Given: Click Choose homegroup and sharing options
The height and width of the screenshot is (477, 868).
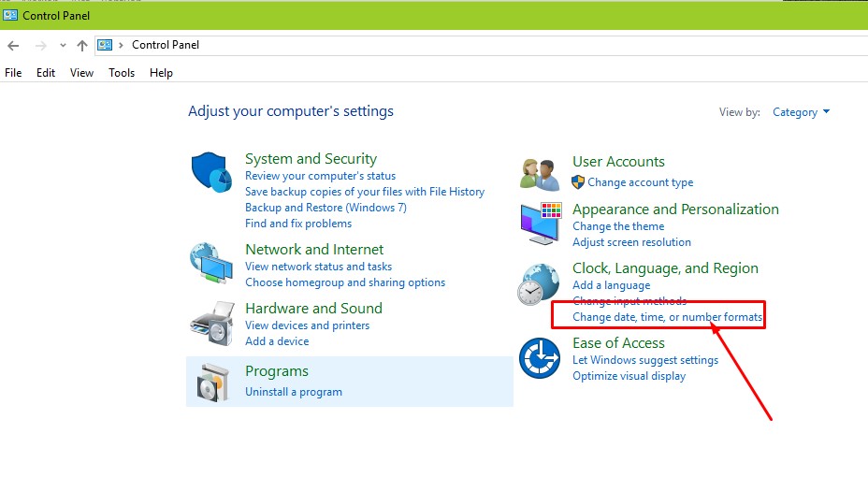Looking at the screenshot, I should click(345, 282).
